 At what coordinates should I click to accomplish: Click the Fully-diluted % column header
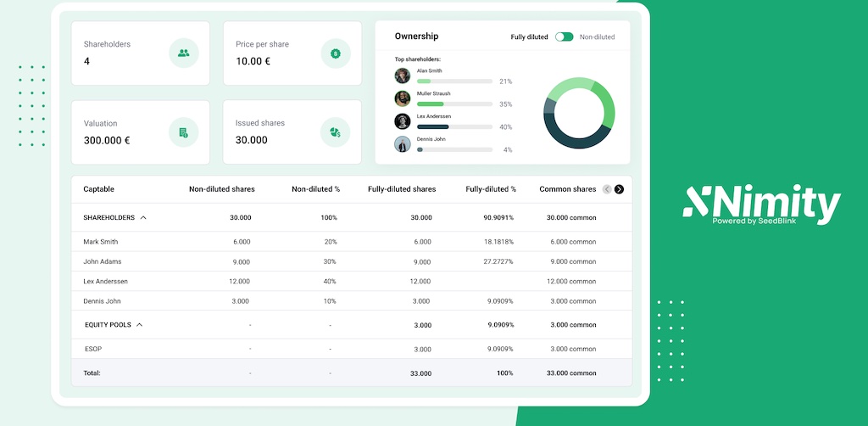point(490,189)
